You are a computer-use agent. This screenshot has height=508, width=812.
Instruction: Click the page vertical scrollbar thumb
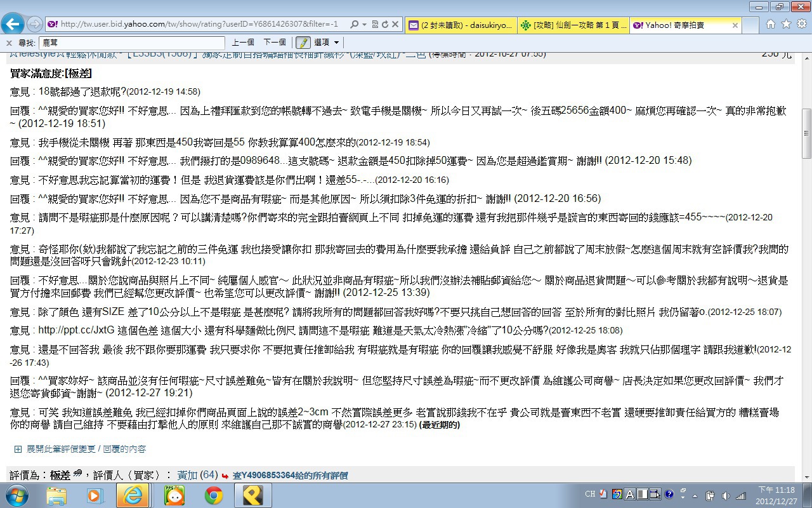click(807, 134)
